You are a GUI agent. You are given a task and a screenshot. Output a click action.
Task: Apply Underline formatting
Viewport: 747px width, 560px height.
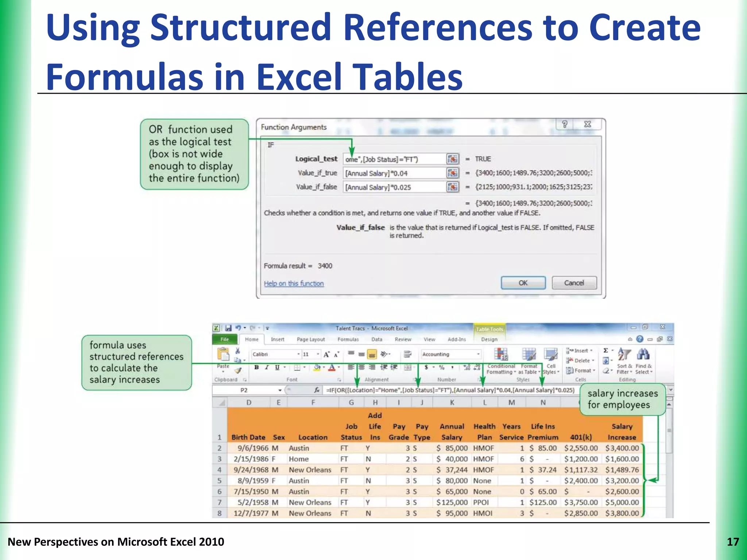coord(277,367)
